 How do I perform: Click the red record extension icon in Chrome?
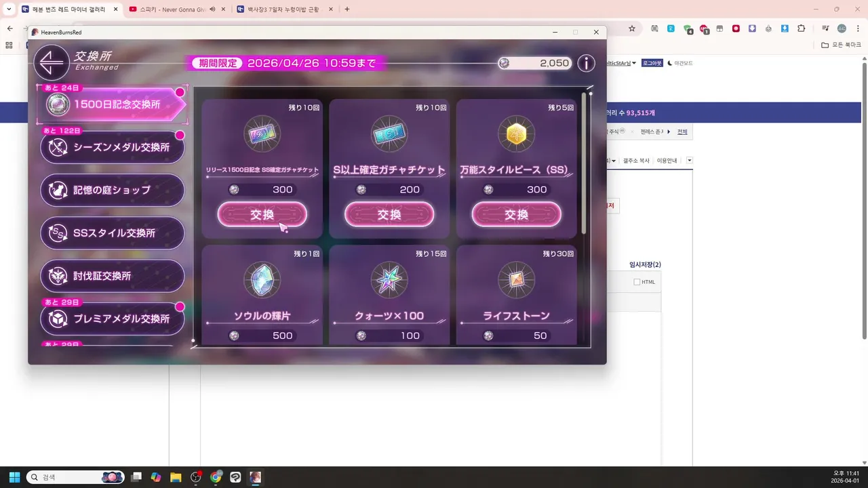pyautogui.click(x=736, y=28)
